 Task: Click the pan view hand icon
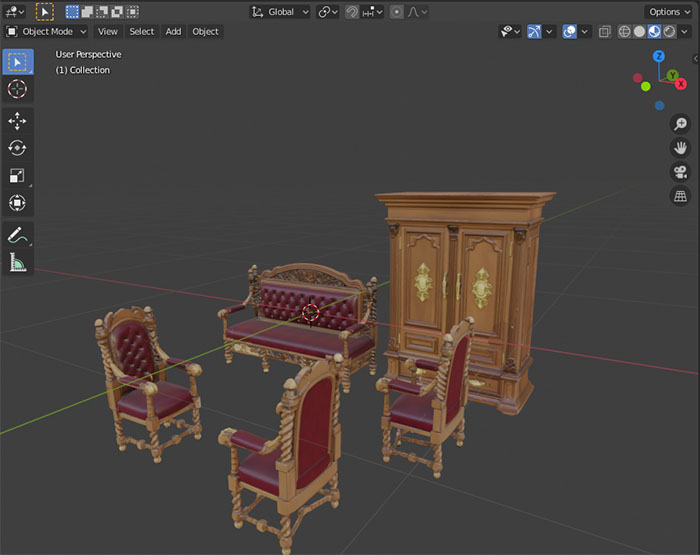(x=680, y=148)
